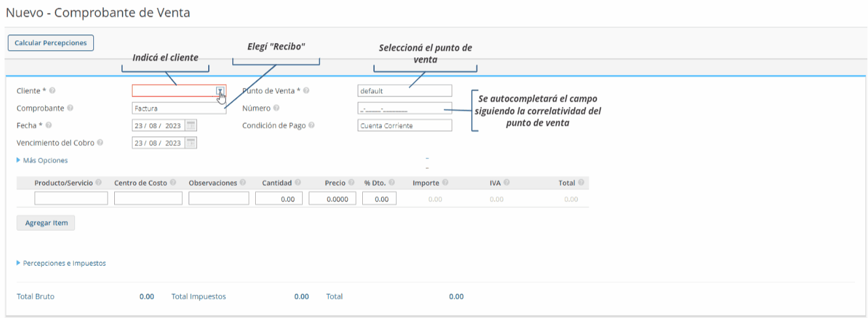Click the % Dto. field showing 0.00

coord(379,199)
